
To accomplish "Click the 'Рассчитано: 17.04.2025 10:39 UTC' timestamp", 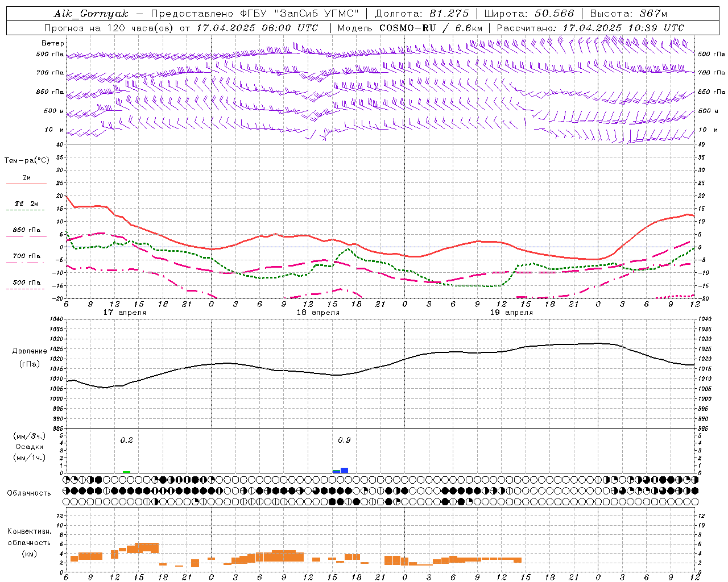I will 590,28.
